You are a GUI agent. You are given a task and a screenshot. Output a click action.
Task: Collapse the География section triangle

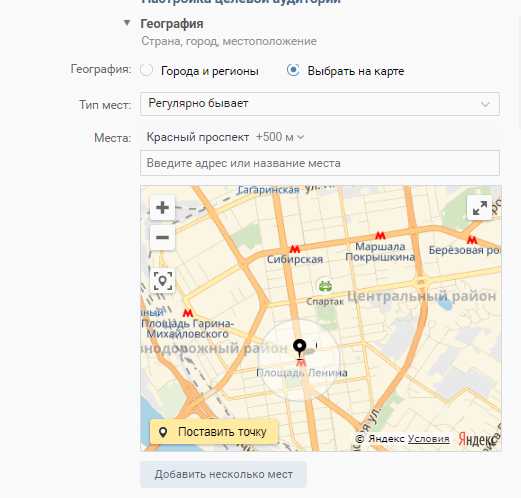point(127,23)
